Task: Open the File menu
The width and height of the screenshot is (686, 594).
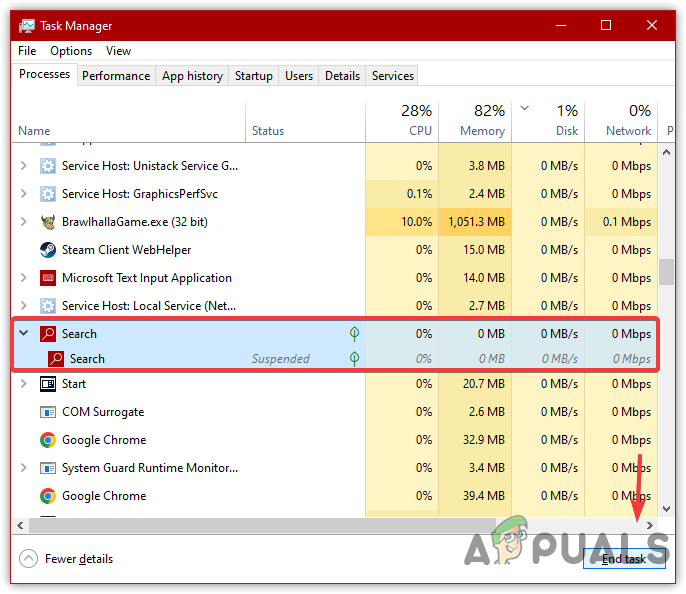Action: (x=27, y=51)
